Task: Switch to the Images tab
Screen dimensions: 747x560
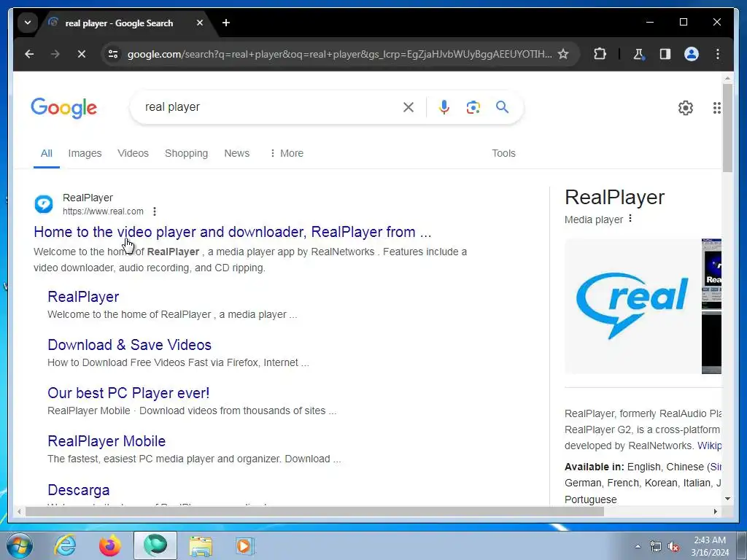Action: pyautogui.click(x=85, y=153)
